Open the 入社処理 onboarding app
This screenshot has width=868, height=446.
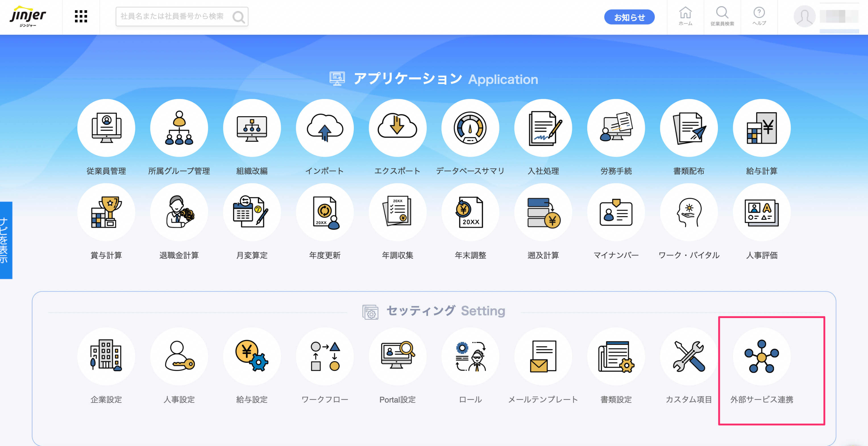[543, 128]
